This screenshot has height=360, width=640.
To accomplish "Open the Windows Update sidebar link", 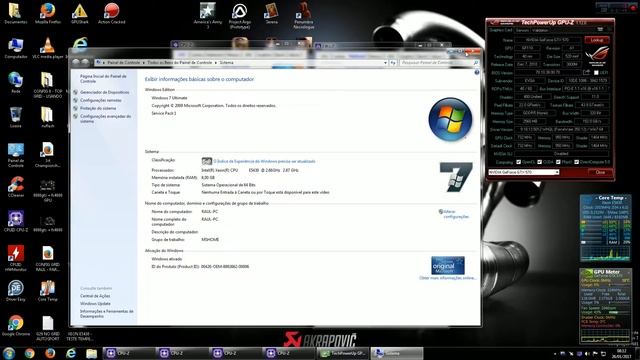I will pyautogui.click(x=95, y=304).
